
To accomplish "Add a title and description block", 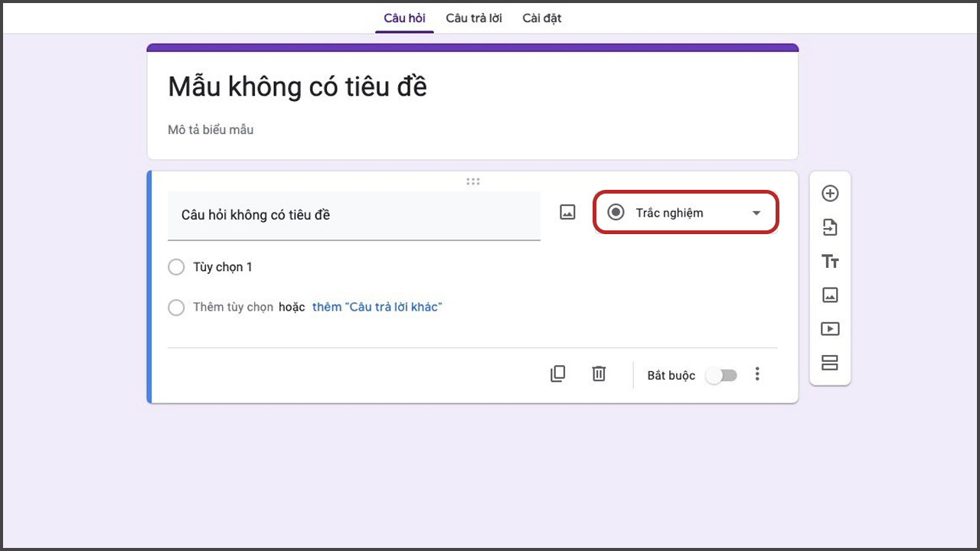I will pyautogui.click(x=830, y=262).
